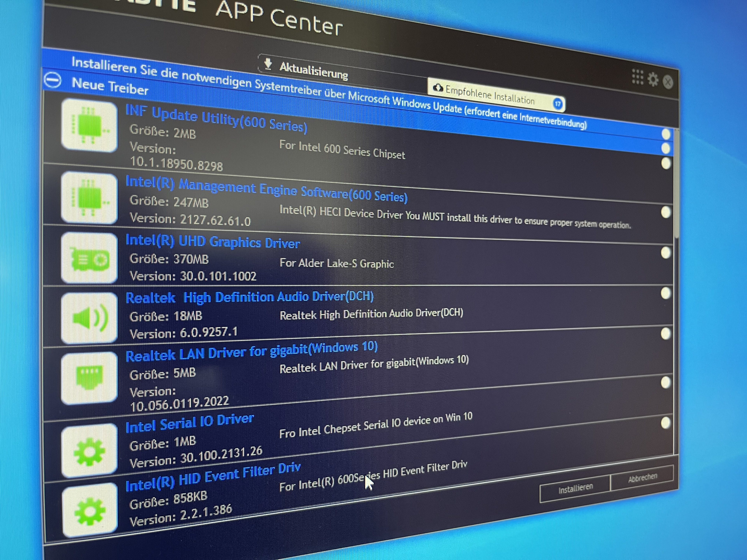Open Intel(R) Management Engine Software(600 Series) title
The width and height of the screenshot is (747, 560).
[x=267, y=189]
